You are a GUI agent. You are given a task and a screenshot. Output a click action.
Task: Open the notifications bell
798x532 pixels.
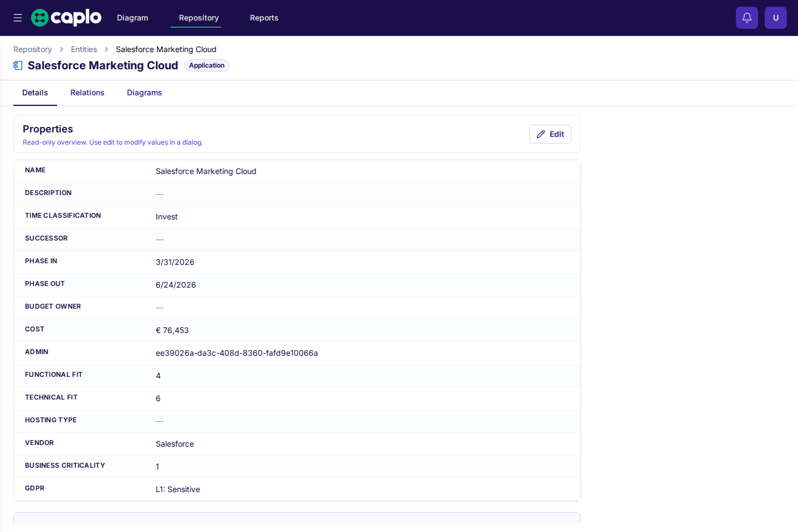pyautogui.click(x=747, y=18)
